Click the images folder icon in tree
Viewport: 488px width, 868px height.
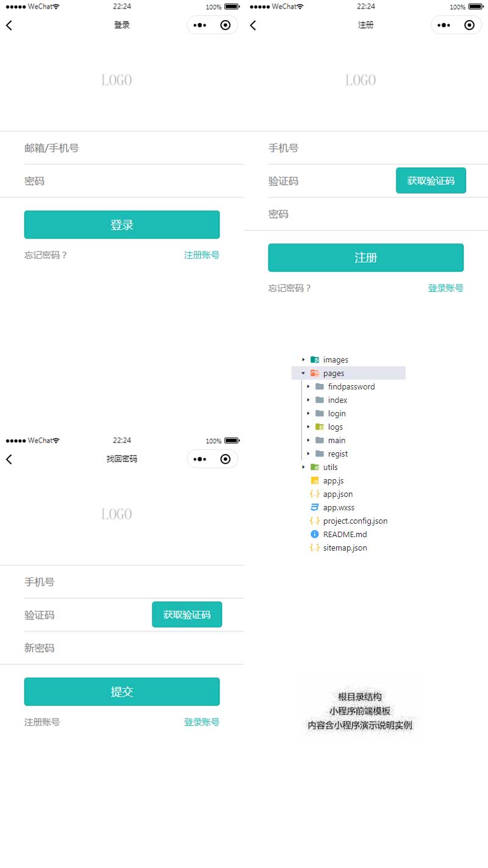pos(315,360)
